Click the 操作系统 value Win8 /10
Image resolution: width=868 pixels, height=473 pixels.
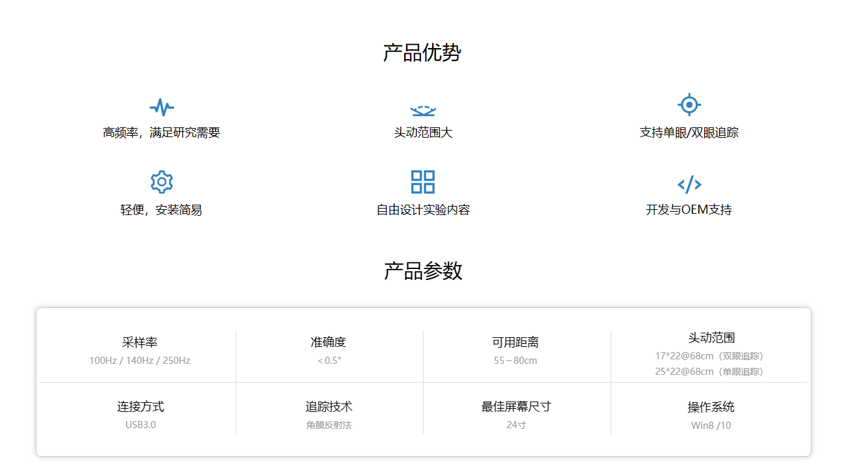pyautogui.click(x=711, y=426)
